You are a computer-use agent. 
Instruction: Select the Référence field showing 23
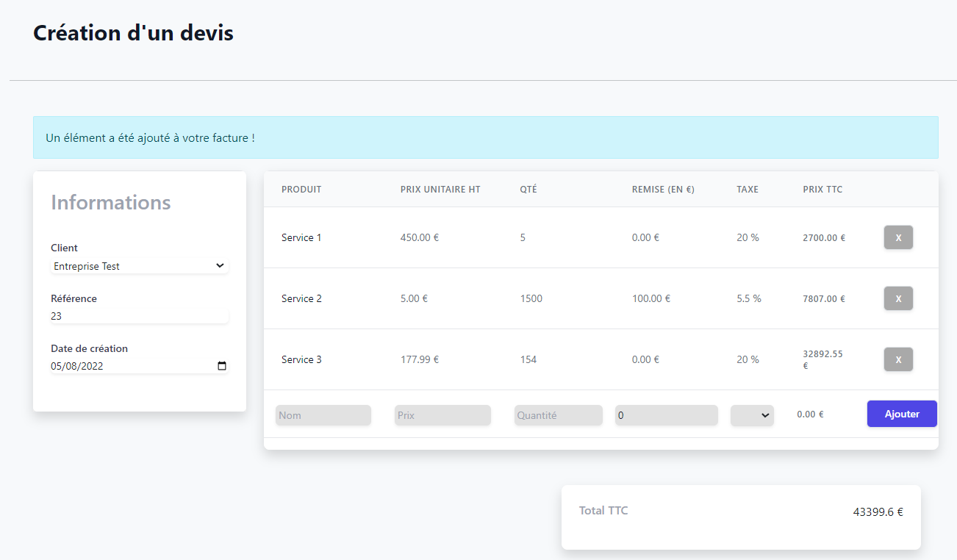pos(139,316)
